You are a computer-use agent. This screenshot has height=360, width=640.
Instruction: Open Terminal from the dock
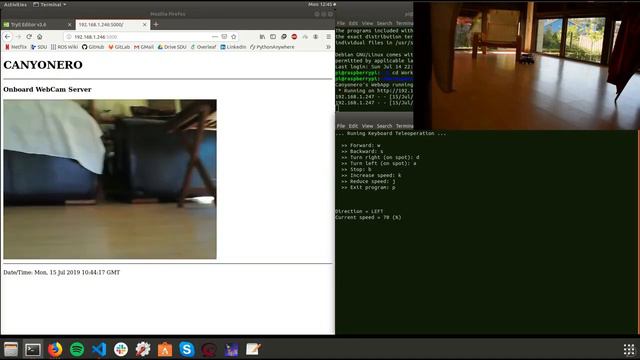[33, 349]
